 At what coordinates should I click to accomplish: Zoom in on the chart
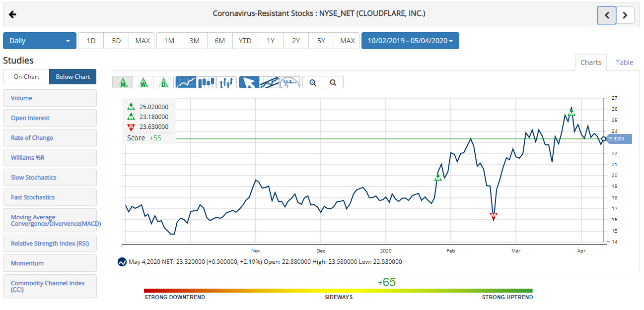coord(313,82)
